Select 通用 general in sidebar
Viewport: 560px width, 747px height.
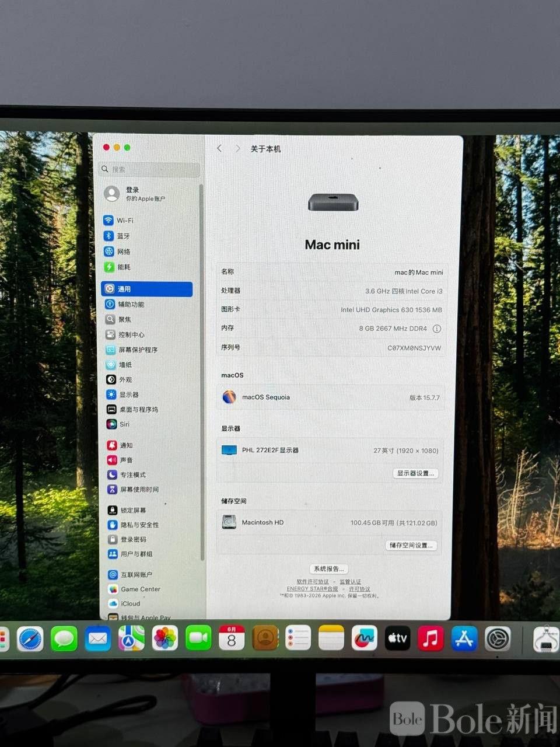(146, 289)
